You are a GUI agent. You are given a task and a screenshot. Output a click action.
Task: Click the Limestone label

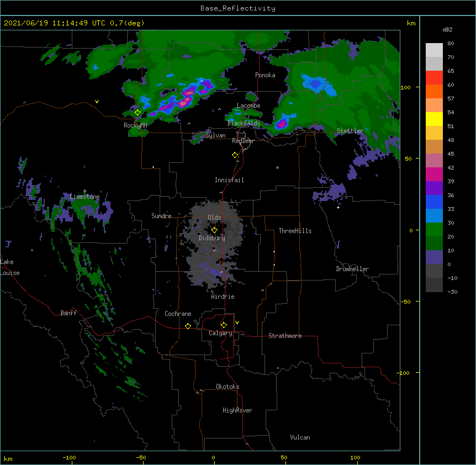tap(84, 197)
